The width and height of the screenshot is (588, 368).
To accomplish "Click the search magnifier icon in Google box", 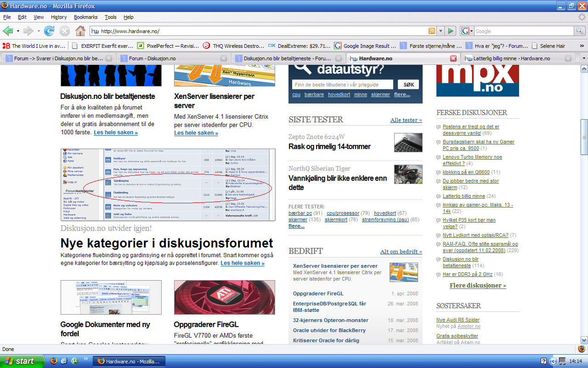I will tap(580, 31).
